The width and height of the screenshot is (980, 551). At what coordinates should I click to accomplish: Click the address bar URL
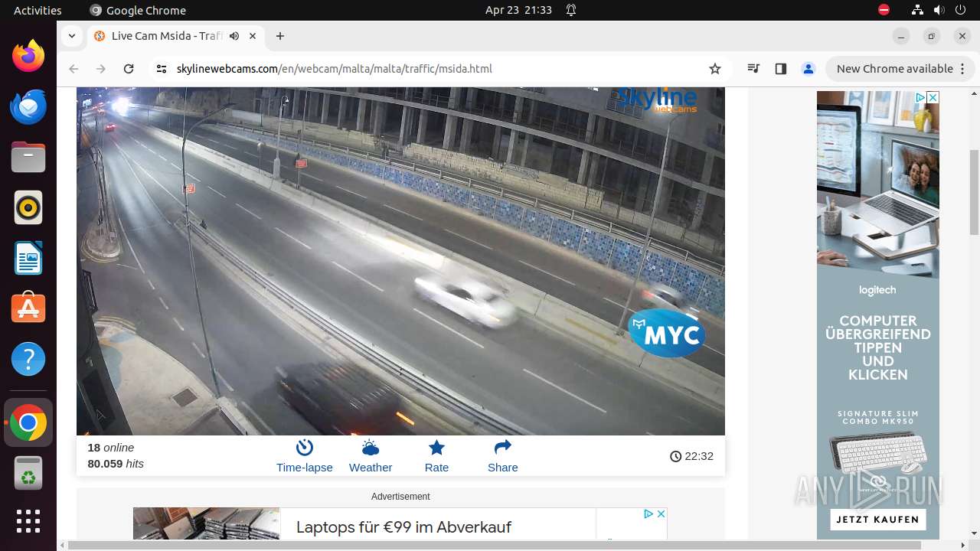334,69
